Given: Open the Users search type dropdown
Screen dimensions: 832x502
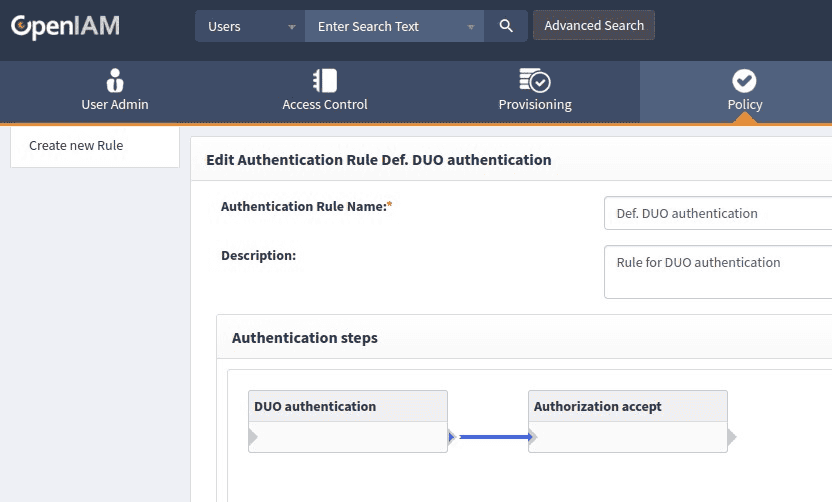Looking at the screenshot, I should coord(250,26).
